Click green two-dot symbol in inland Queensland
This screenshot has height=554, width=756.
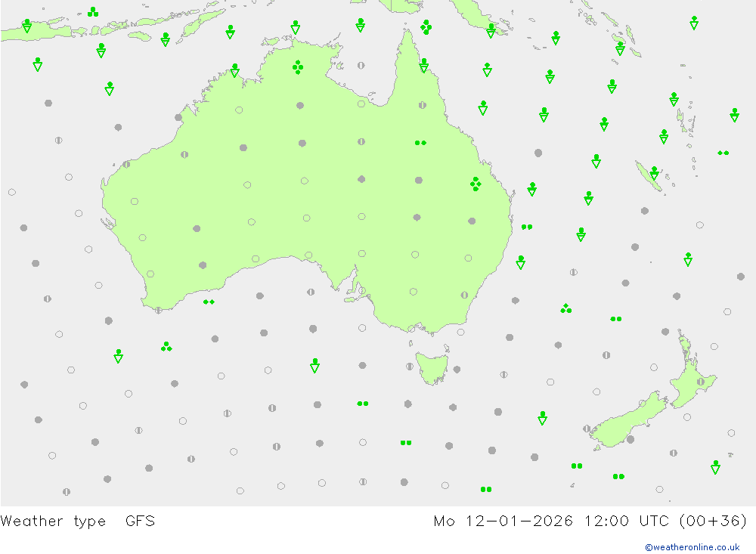(x=420, y=143)
